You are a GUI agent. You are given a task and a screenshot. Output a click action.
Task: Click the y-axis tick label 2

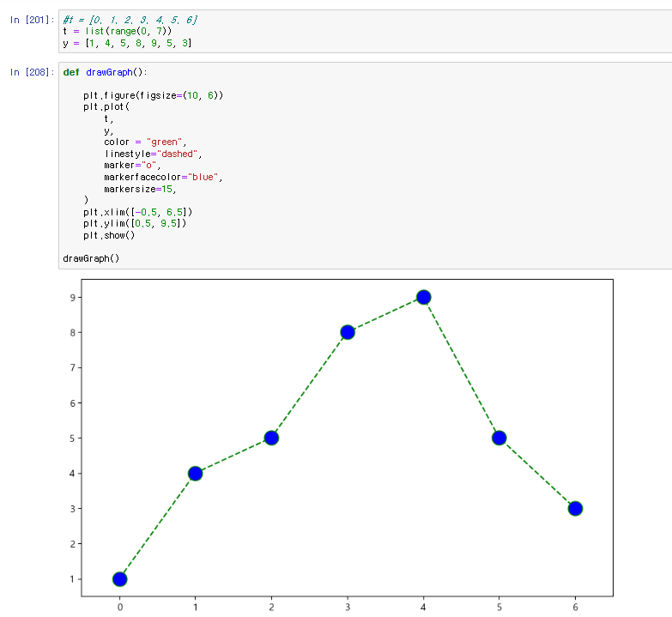coord(72,544)
